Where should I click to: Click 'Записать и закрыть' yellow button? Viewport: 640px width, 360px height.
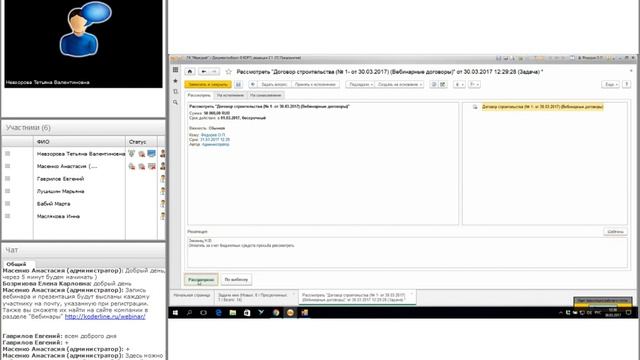[208, 84]
